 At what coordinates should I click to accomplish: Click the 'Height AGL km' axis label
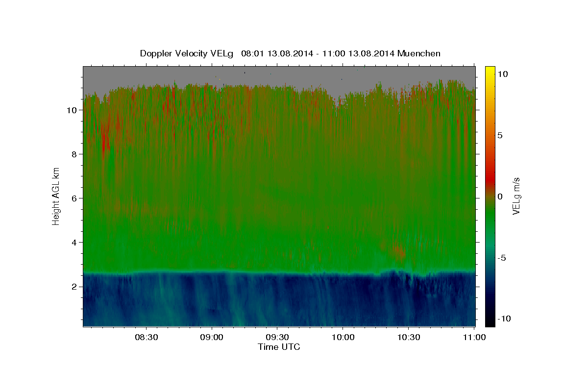coord(56,196)
